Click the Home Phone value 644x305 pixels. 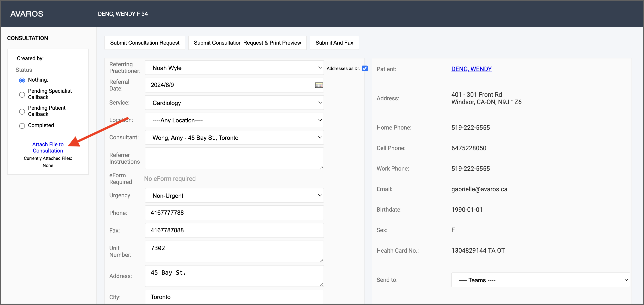point(471,128)
